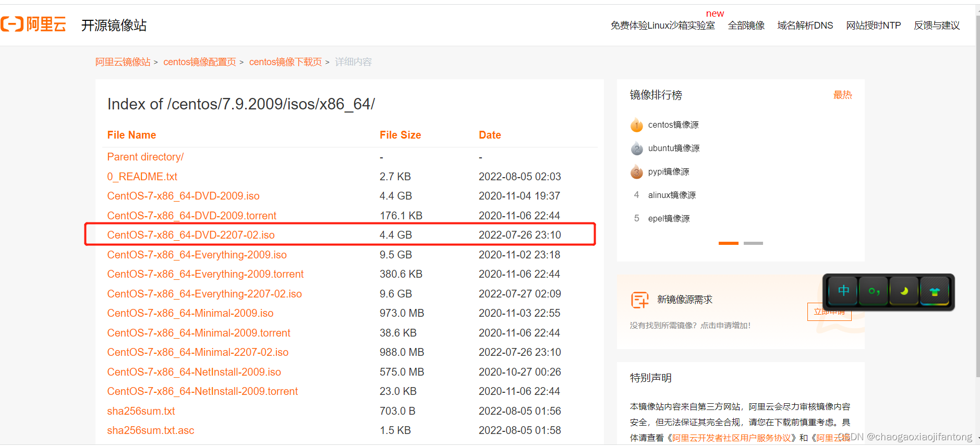Open alinux镜像源 in ranking list
Image resolution: width=980 pixels, height=447 pixels.
(672, 195)
